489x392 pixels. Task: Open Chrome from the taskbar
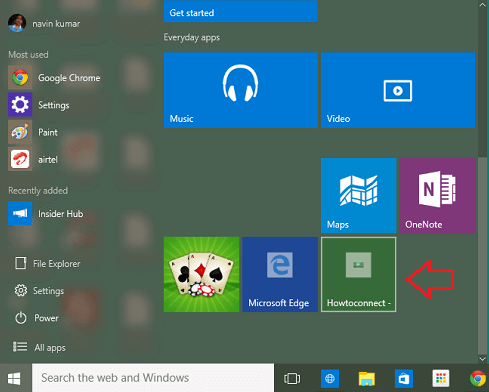coord(478,379)
